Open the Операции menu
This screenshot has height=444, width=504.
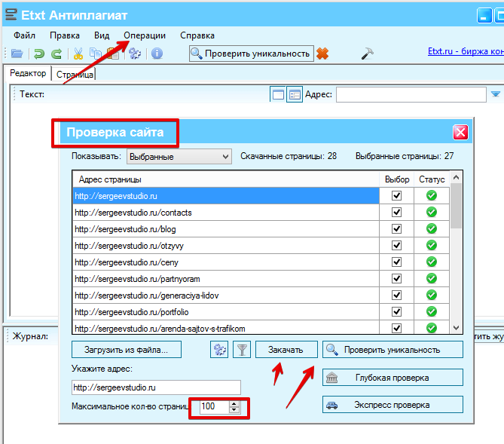click(145, 35)
